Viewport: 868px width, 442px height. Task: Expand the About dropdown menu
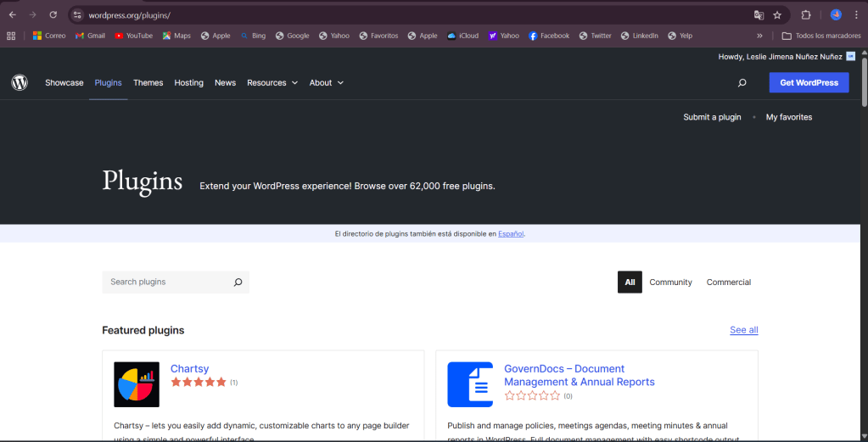pyautogui.click(x=327, y=83)
